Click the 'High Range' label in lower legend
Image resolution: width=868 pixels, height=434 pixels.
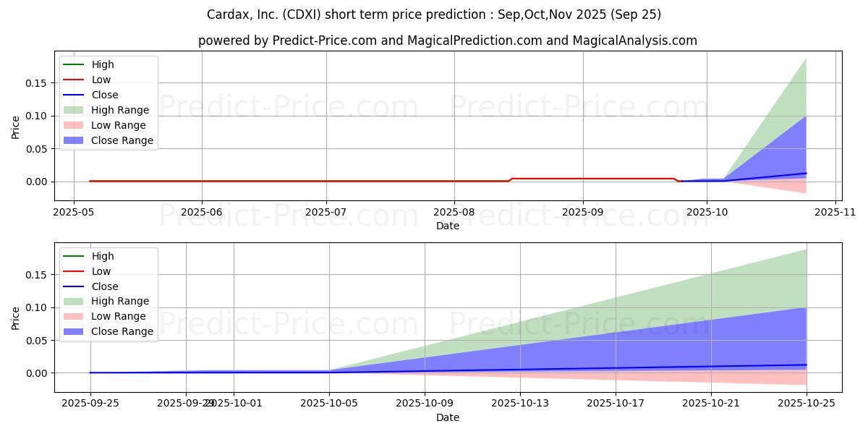pos(120,302)
